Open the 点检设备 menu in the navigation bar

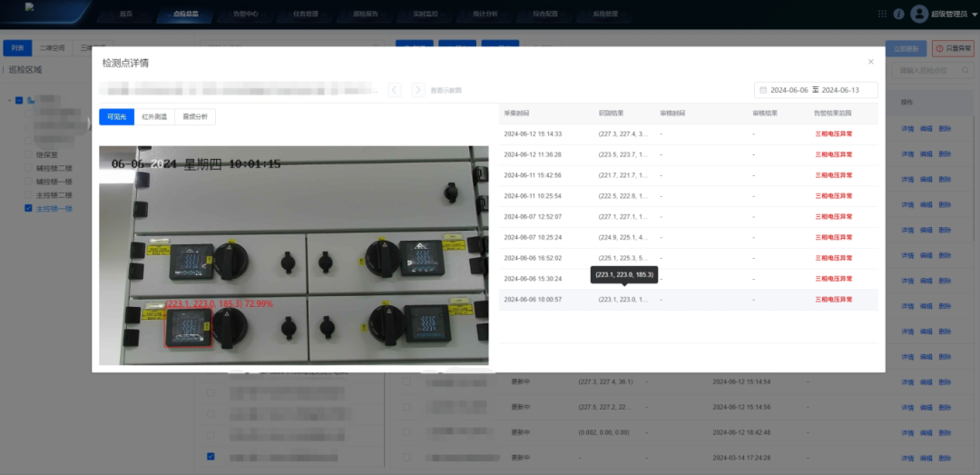point(184,14)
